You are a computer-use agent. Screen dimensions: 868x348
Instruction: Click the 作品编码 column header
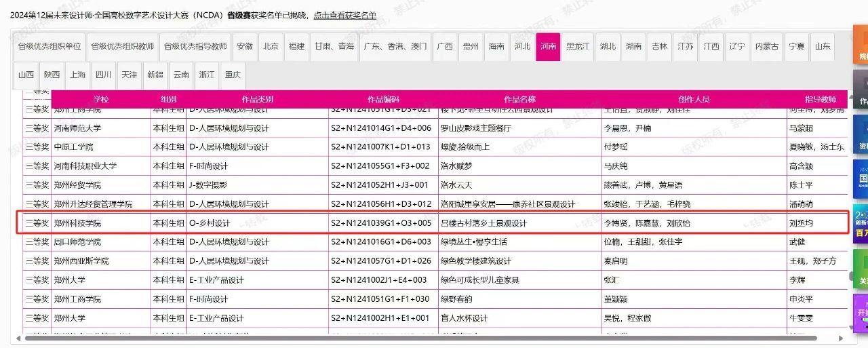tap(384, 99)
